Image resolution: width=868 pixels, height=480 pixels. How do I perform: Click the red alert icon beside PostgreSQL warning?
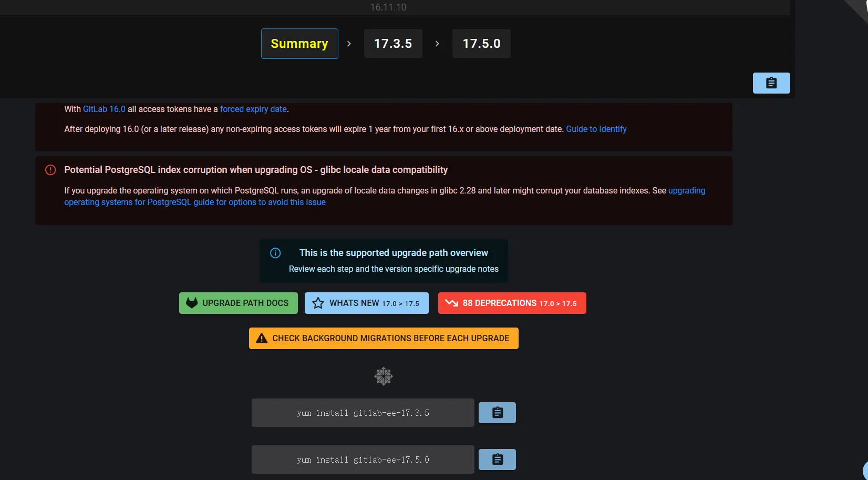(50, 170)
